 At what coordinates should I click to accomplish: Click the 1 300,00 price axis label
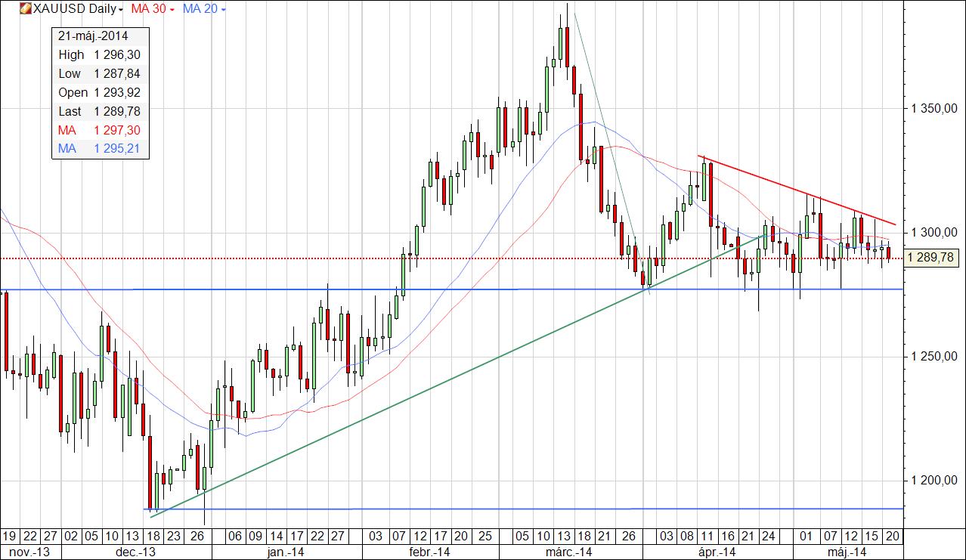tap(934, 233)
